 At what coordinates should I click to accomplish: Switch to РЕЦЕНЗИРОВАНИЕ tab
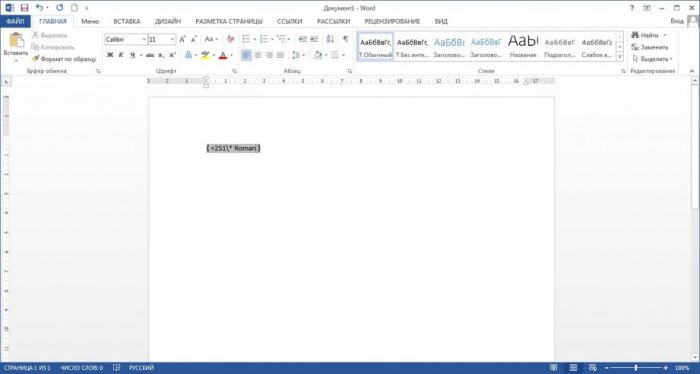[392, 21]
